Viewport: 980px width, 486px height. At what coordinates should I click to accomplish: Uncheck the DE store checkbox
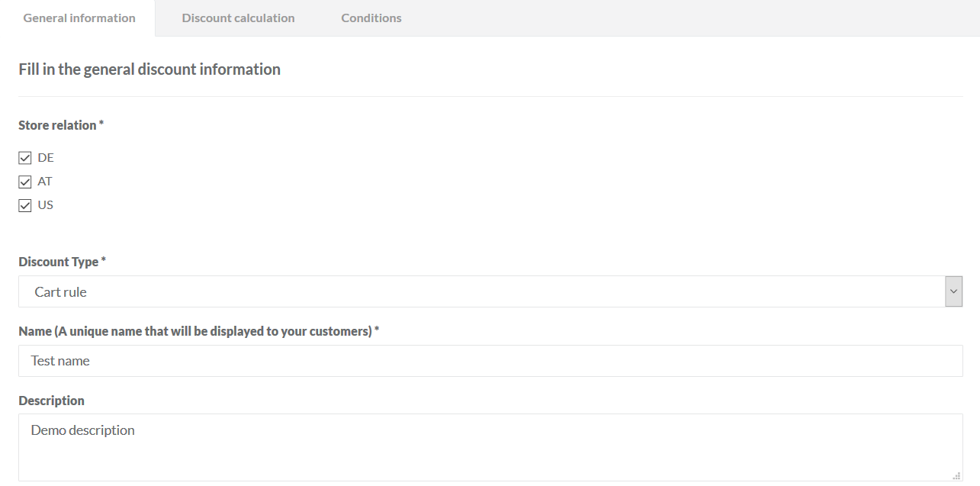pos(25,158)
